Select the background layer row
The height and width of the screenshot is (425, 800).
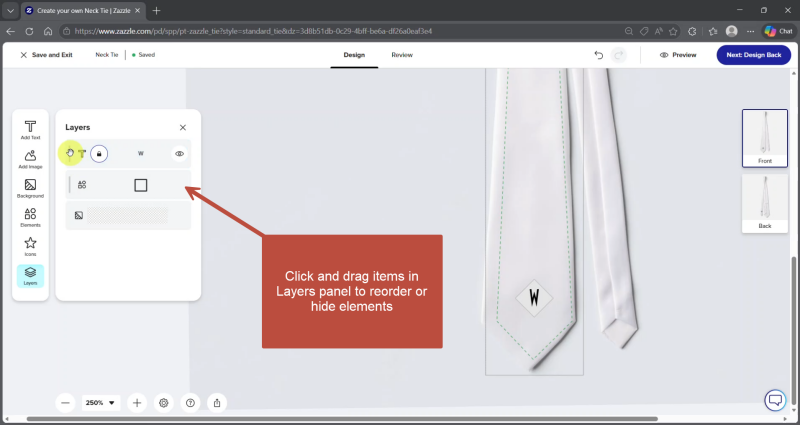[x=128, y=215]
